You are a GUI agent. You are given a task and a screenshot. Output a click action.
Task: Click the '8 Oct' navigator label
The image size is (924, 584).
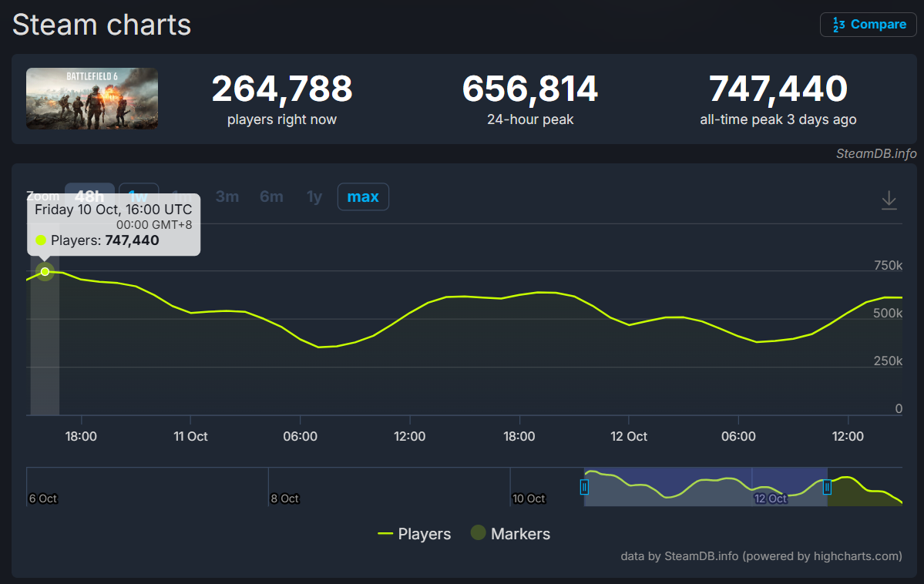click(x=284, y=498)
